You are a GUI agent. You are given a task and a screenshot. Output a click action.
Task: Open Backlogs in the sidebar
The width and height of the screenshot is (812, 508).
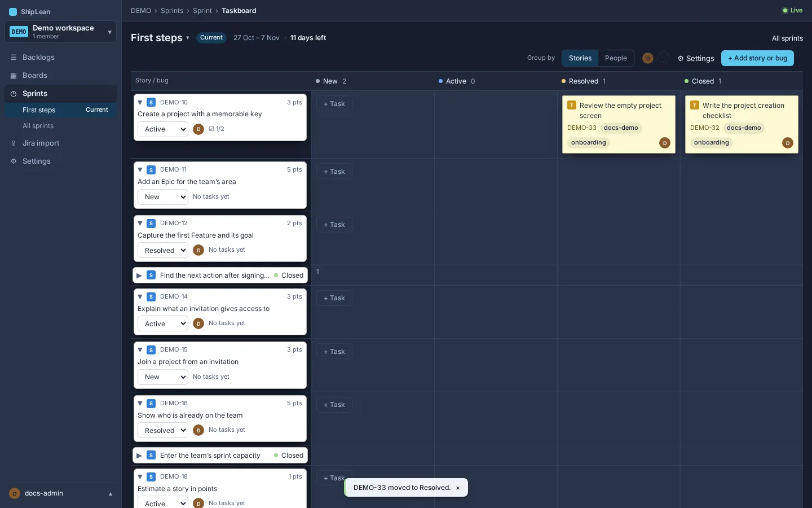tap(60, 58)
